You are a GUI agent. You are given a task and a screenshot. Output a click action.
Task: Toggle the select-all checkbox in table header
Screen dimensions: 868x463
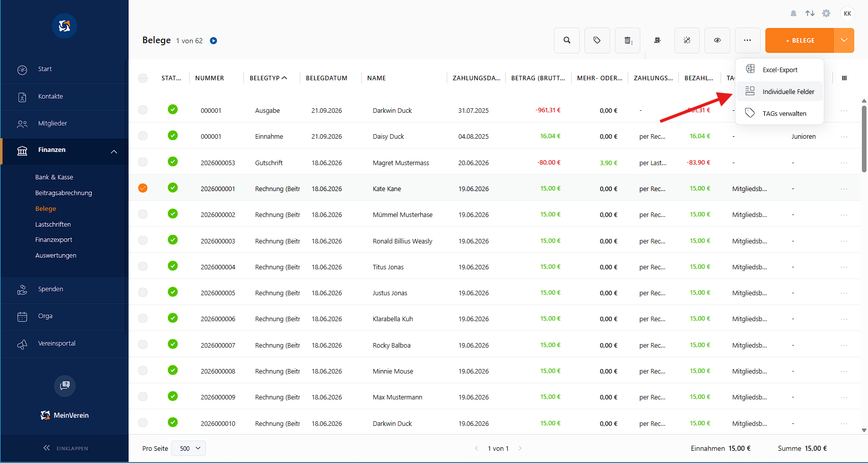[x=143, y=78]
